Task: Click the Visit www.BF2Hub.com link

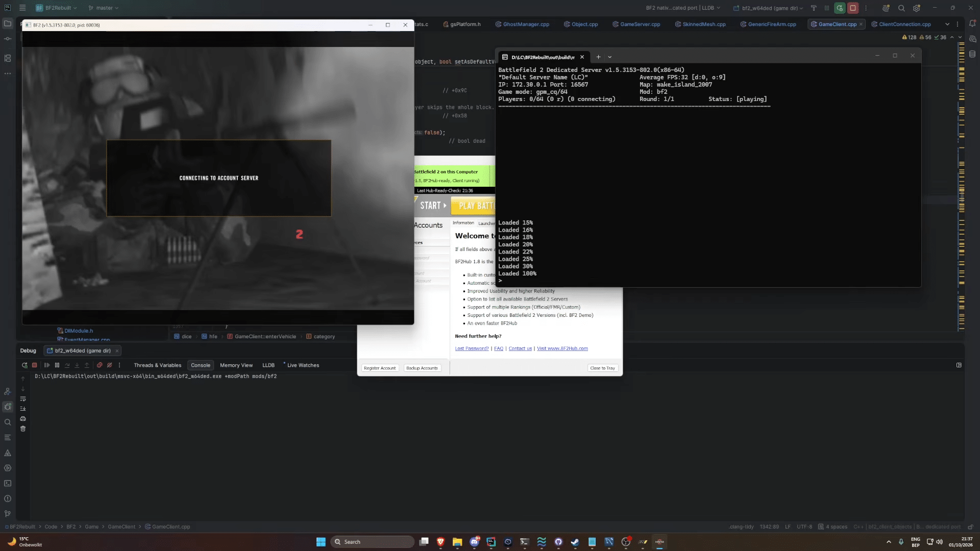Action: tap(562, 348)
